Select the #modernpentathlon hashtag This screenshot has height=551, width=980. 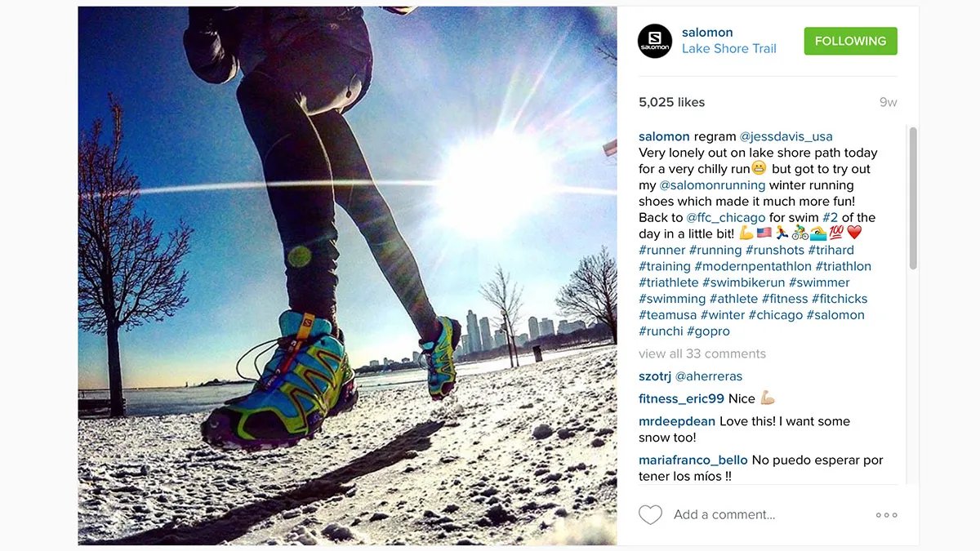click(x=753, y=266)
